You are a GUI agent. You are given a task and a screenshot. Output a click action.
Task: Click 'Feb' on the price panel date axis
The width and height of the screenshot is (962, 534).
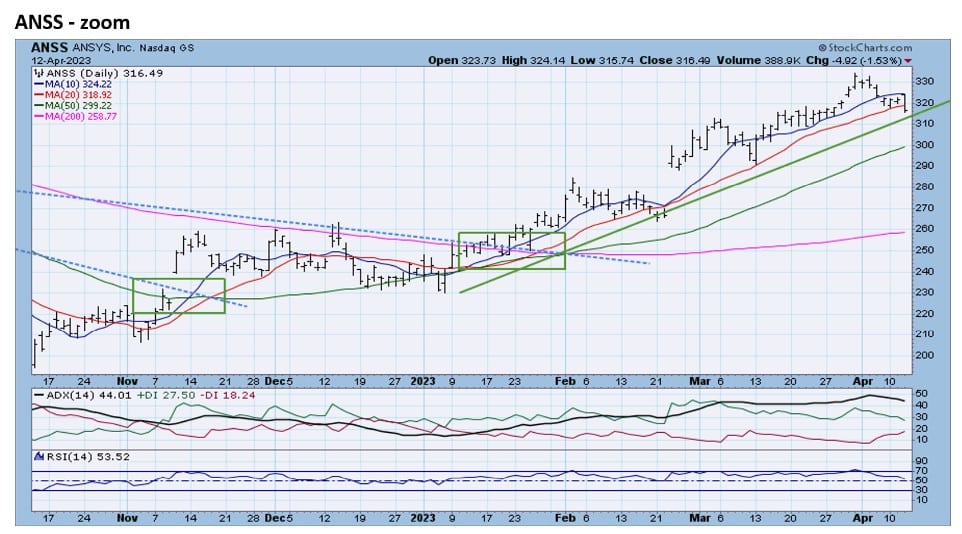click(x=565, y=381)
